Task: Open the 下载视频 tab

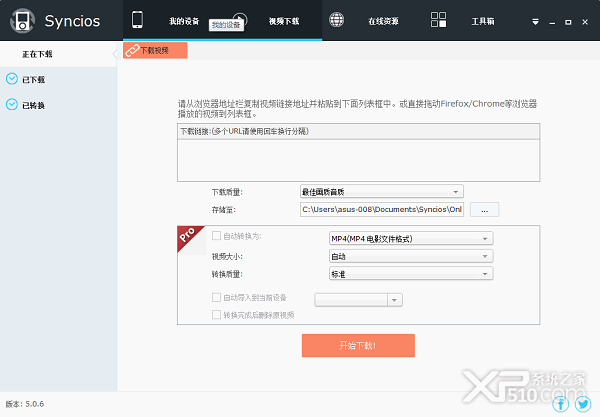Action: pyautogui.click(x=155, y=50)
